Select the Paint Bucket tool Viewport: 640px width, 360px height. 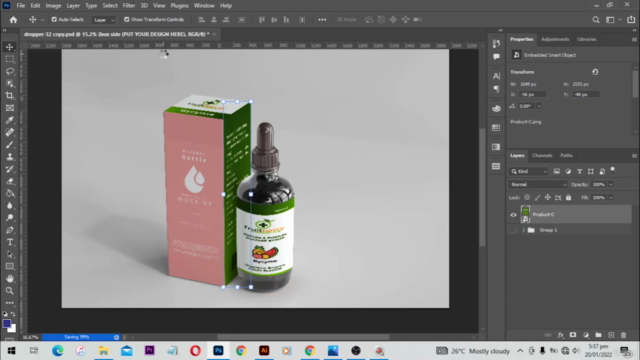coord(10,193)
